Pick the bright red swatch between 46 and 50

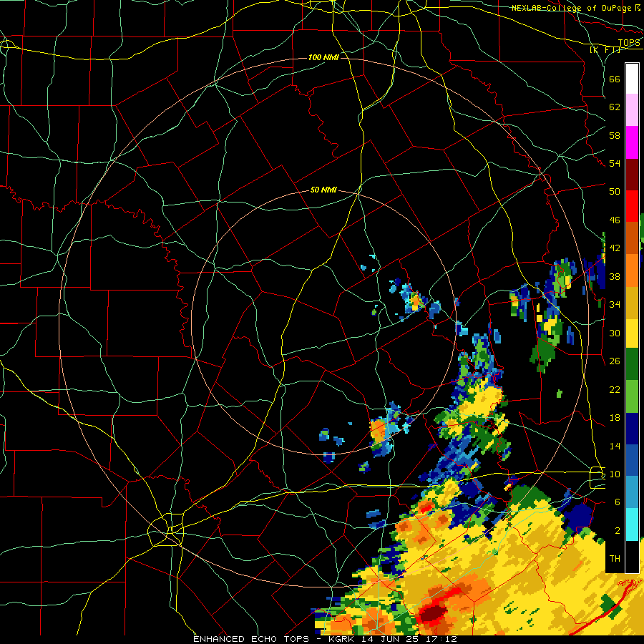click(x=632, y=206)
